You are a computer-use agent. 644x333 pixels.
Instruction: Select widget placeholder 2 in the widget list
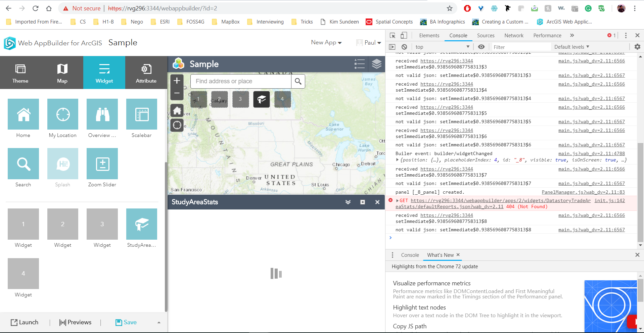click(63, 224)
